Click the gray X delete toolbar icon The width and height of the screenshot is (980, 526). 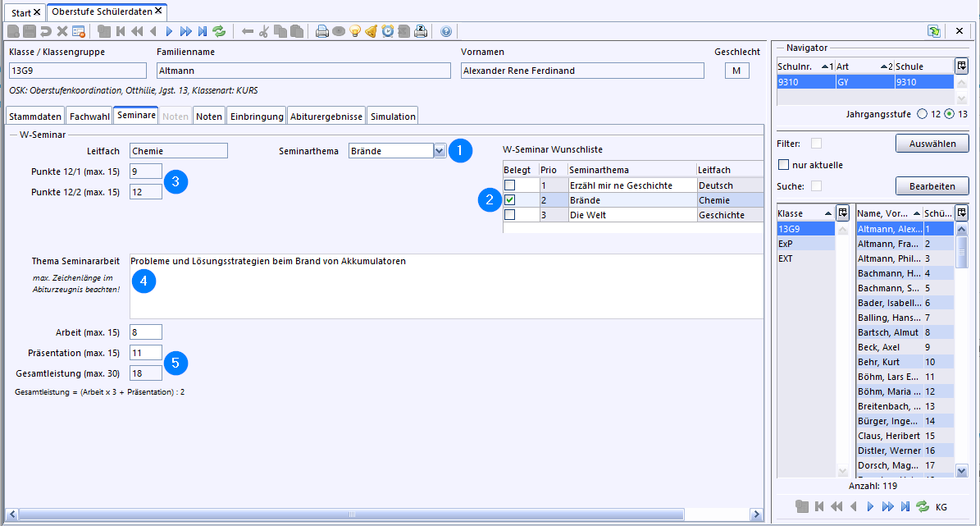coord(62,31)
